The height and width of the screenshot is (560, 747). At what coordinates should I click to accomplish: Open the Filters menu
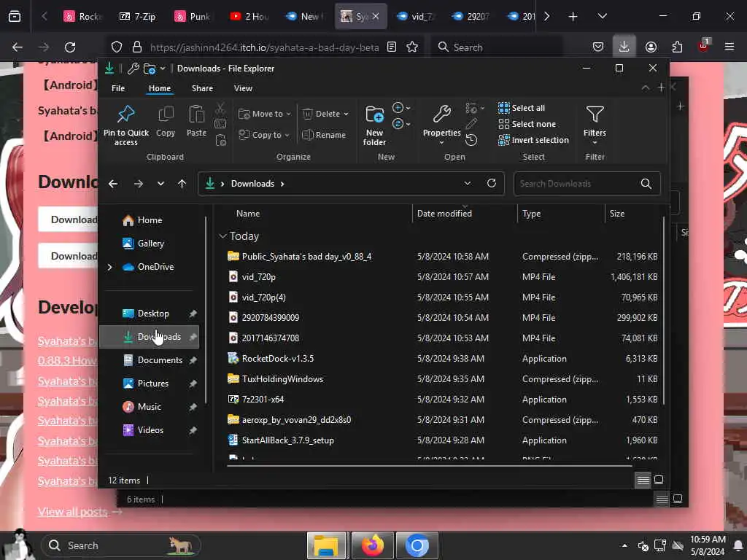[x=595, y=125]
